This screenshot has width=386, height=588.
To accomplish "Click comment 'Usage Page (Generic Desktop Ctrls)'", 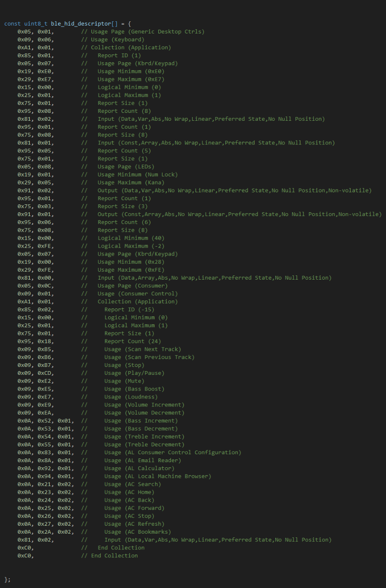I will click(x=148, y=32).
